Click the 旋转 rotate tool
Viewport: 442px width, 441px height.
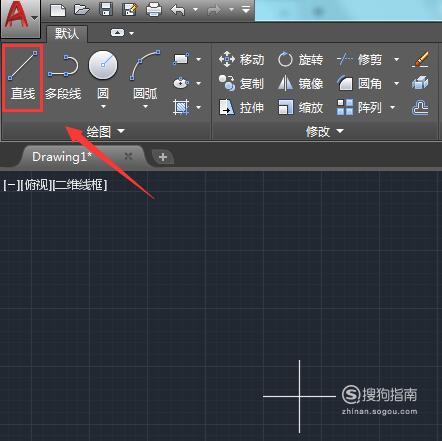click(x=300, y=60)
